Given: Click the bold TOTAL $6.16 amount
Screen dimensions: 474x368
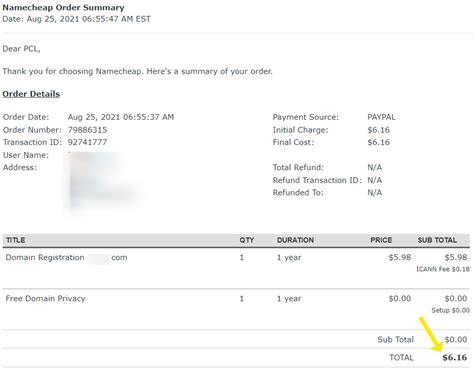Looking at the screenshot, I should (x=455, y=358).
